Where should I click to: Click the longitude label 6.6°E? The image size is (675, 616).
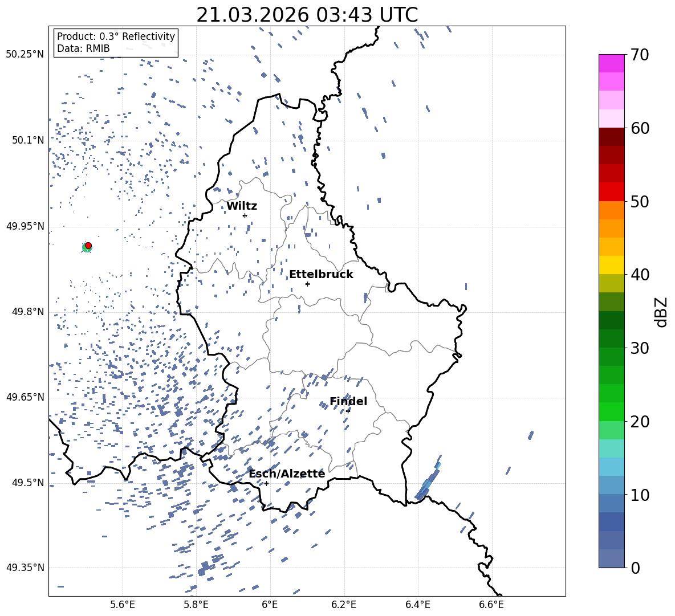[x=491, y=605]
